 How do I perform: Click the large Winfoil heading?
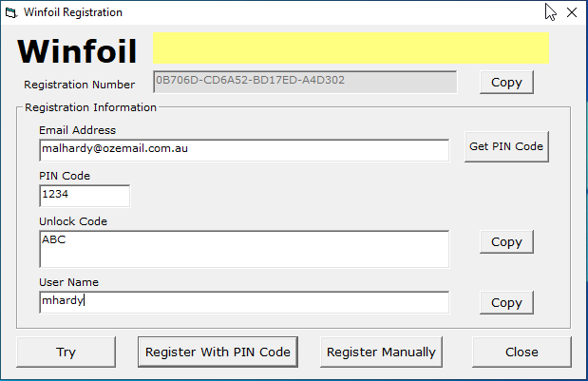tap(77, 51)
